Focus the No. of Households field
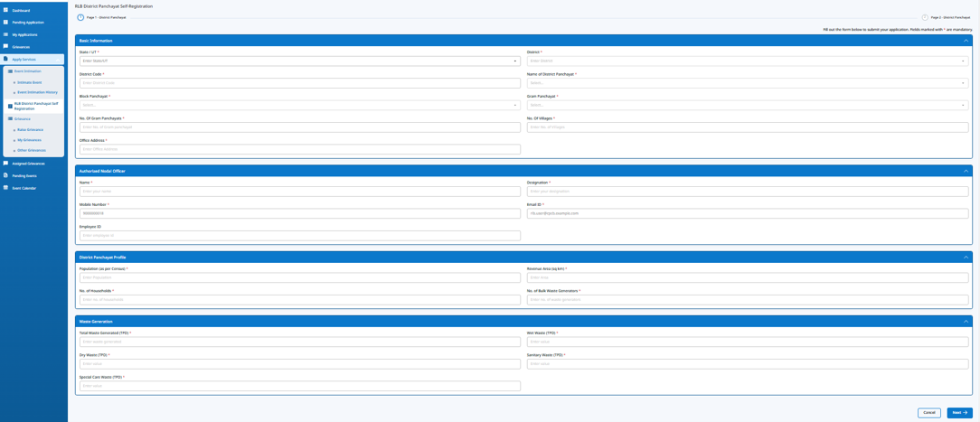The image size is (980, 422). (300, 300)
